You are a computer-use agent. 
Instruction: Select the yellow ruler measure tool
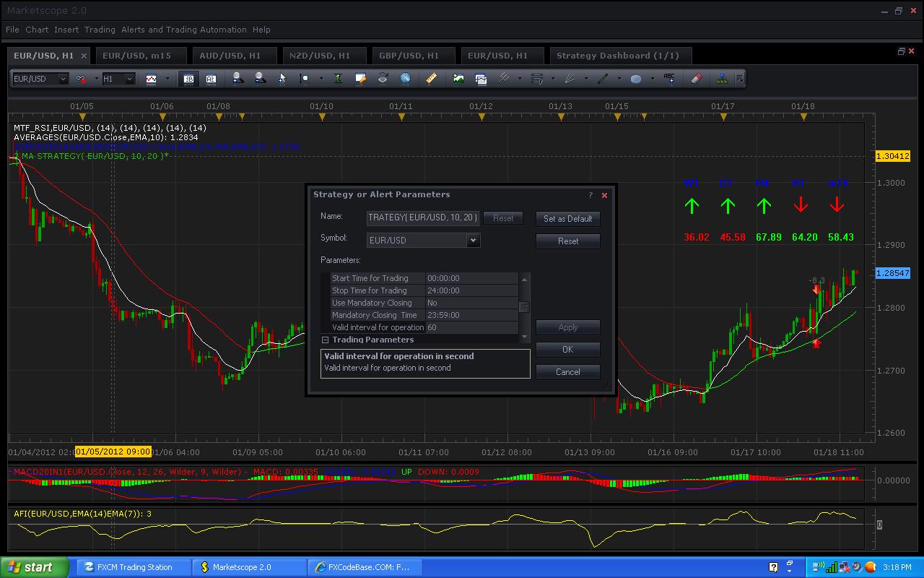[432, 79]
